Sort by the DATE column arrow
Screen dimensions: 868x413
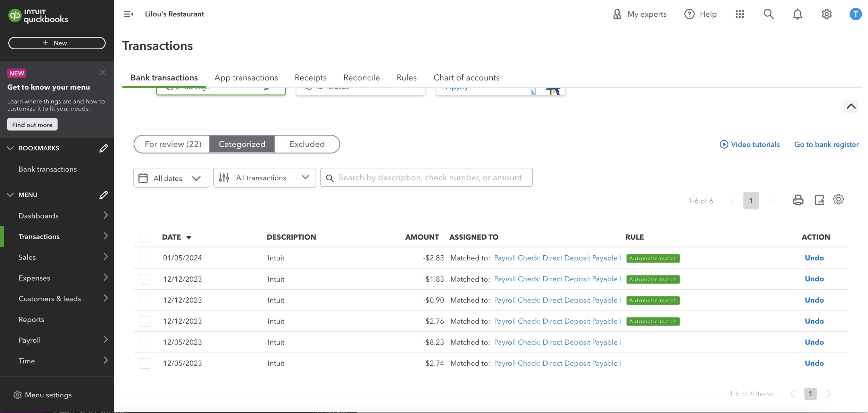(x=189, y=238)
